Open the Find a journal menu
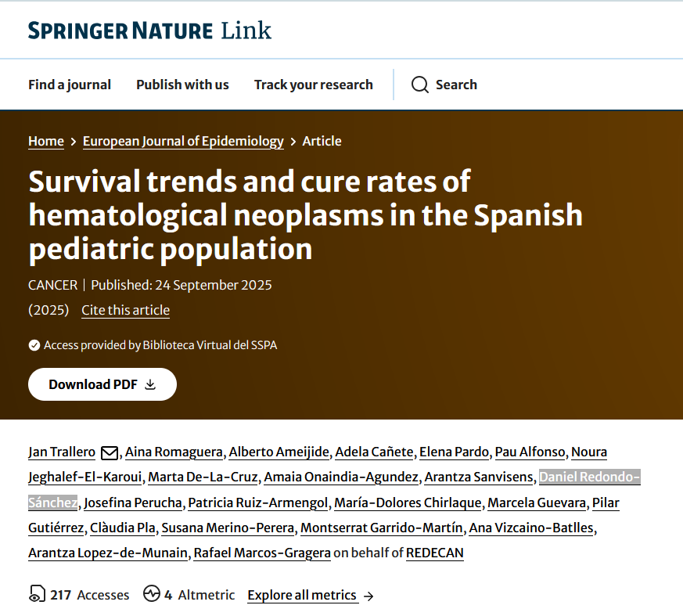This screenshot has height=616, width=683. point(70,85)
